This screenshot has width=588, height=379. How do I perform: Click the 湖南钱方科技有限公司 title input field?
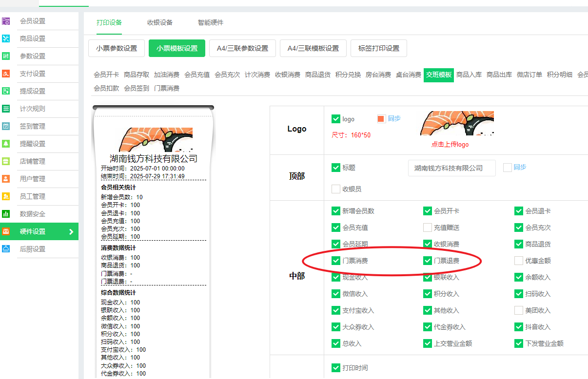(x=451, y=168)
